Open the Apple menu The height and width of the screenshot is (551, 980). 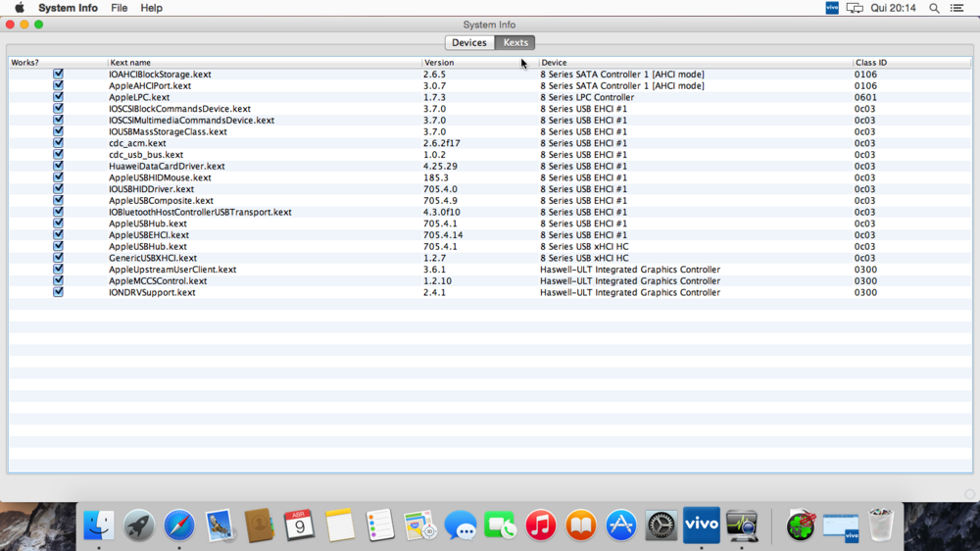[x=19, y=8]
